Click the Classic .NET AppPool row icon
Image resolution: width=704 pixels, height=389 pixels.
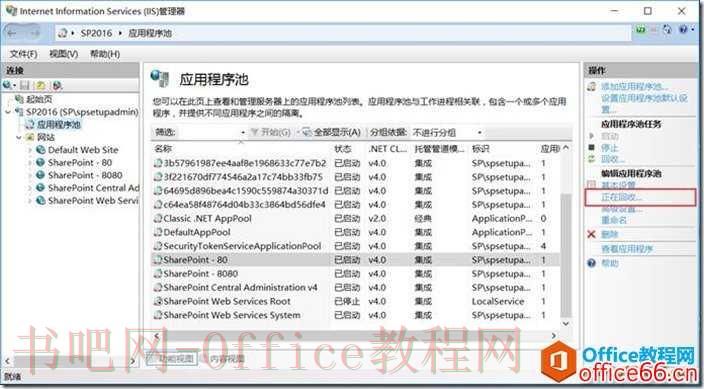click(158, 219)
